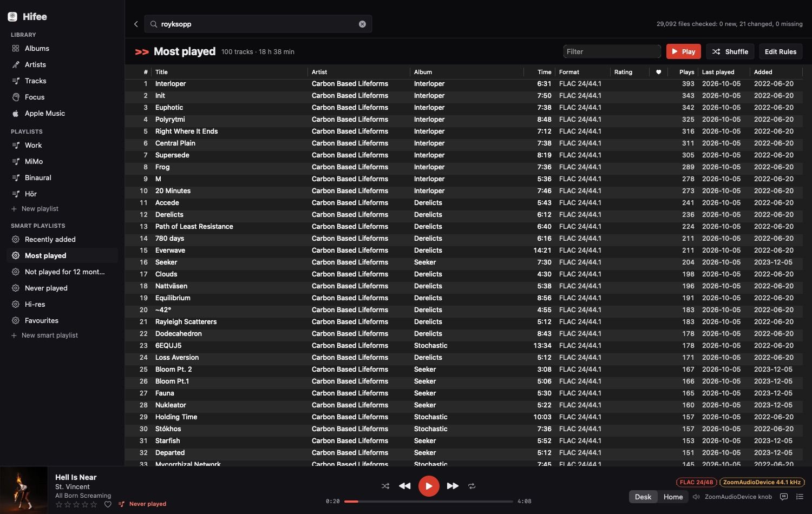Open the Hi-res smart playlist
The width and height of the screenshot is (812, 514).
[x=35, y=304]
